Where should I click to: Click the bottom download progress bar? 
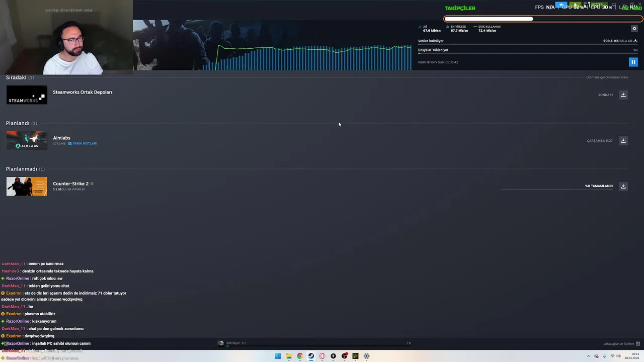318,346
